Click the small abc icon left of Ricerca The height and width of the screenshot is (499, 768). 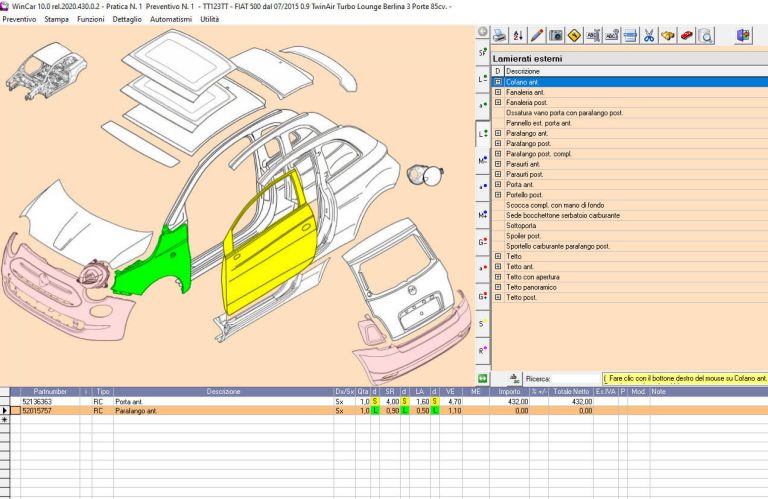click(514, 379)
